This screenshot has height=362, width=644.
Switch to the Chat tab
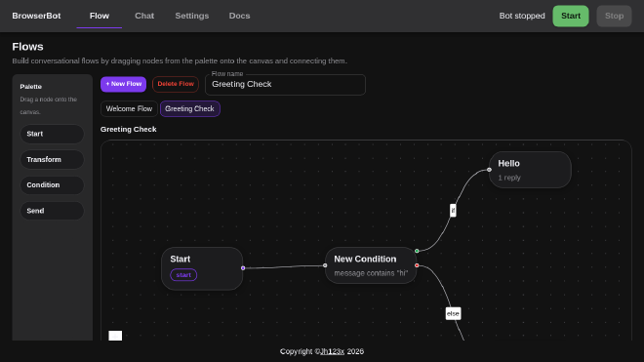[x=144, y=16]
